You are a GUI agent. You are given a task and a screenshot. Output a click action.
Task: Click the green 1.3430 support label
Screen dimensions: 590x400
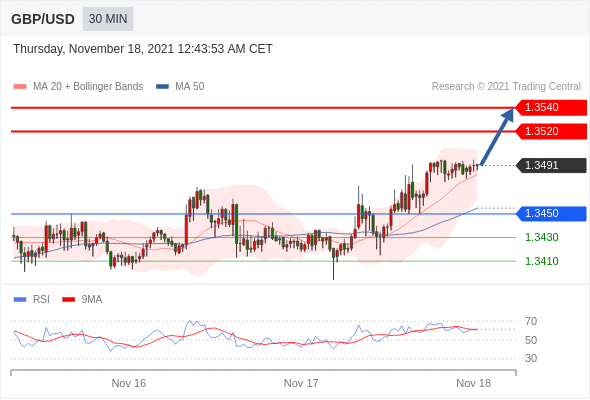(541, 237)
